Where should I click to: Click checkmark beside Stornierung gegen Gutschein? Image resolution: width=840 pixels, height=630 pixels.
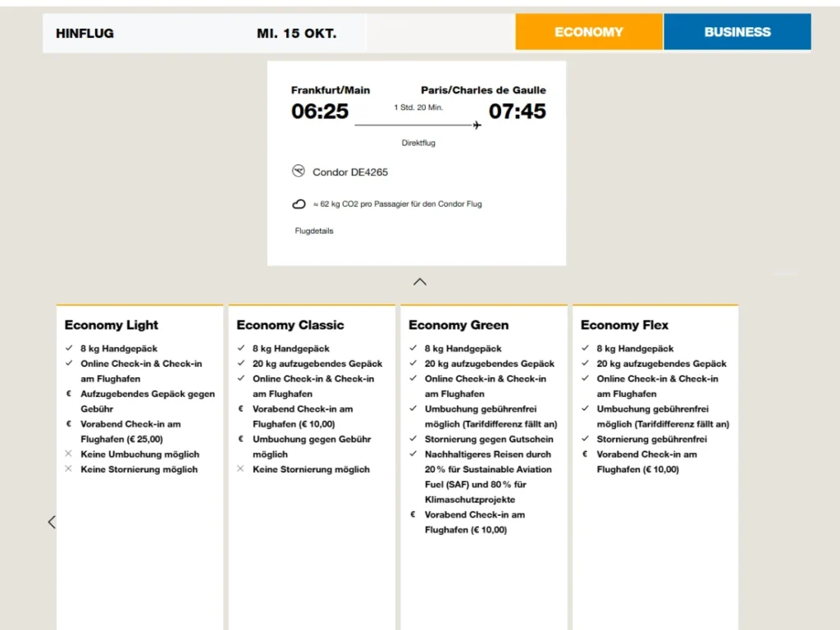coord(413,439)
